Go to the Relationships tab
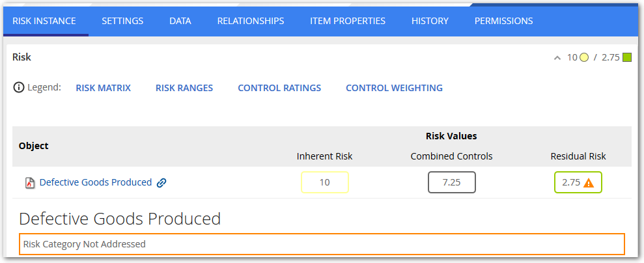The width and height of the screenshot is (644, 263). (251, 21)
